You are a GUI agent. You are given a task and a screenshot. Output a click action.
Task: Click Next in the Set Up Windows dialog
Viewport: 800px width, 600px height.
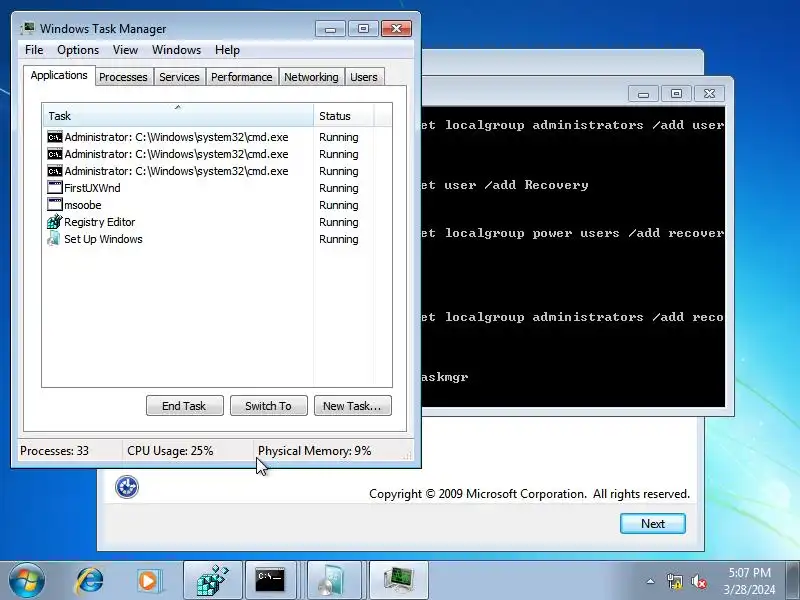point(653,523)
